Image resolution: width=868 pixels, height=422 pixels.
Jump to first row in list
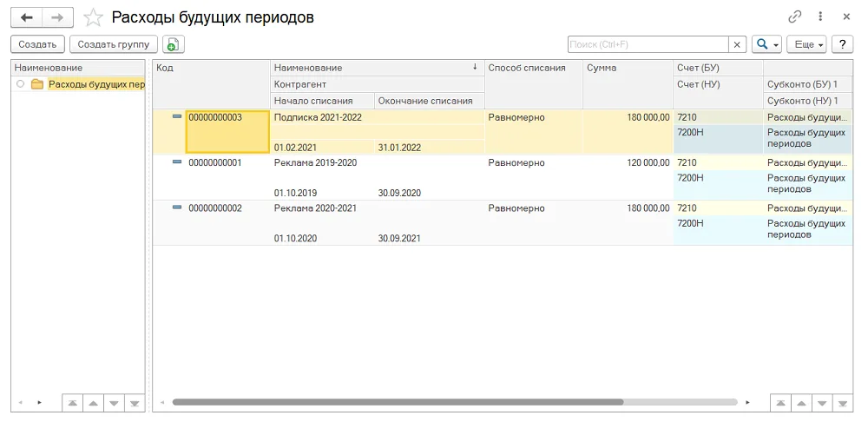click(780, 403)
